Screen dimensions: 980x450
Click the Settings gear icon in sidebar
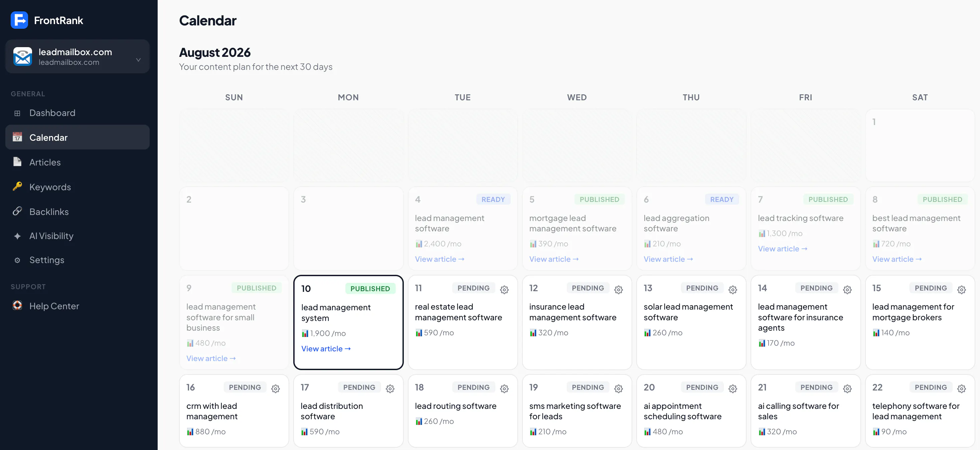click(17, 260)
